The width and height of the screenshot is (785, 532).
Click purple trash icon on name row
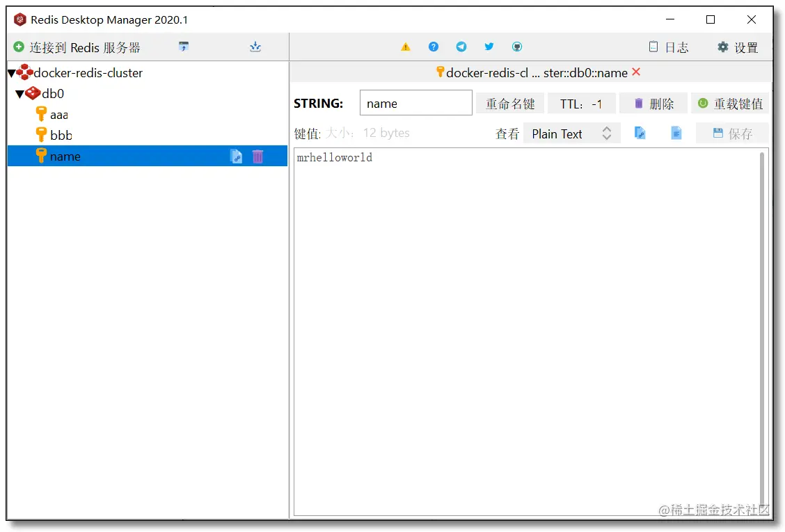[x=257, y=156]
